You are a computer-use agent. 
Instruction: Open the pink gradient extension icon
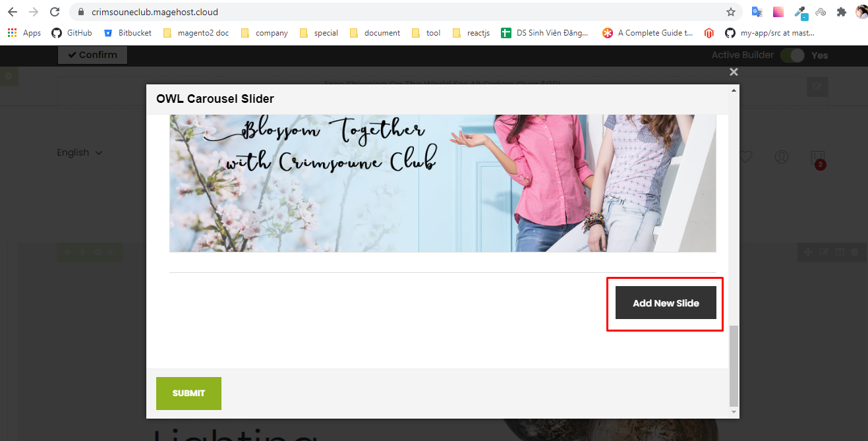click(x=778, y=12)
